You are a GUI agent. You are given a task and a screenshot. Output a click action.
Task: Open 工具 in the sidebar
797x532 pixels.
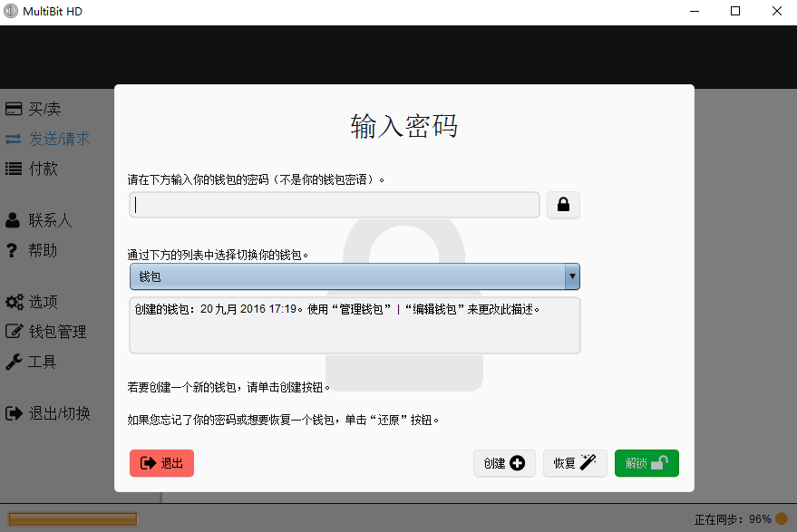tap(31, 362)
